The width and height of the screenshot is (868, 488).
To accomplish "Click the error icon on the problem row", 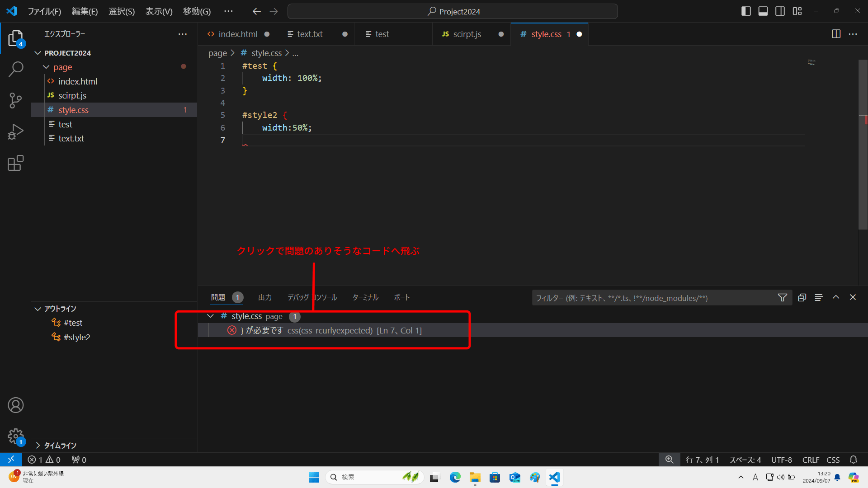I will [232, 330].
